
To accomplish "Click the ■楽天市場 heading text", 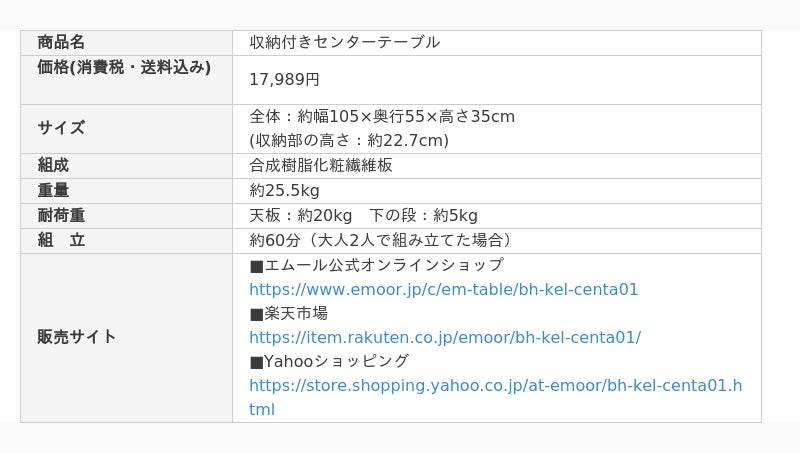I will (288, 314).
